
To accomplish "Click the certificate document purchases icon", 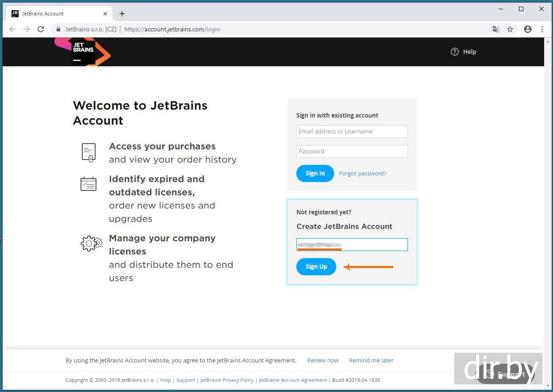I will (x=88, y=153).
